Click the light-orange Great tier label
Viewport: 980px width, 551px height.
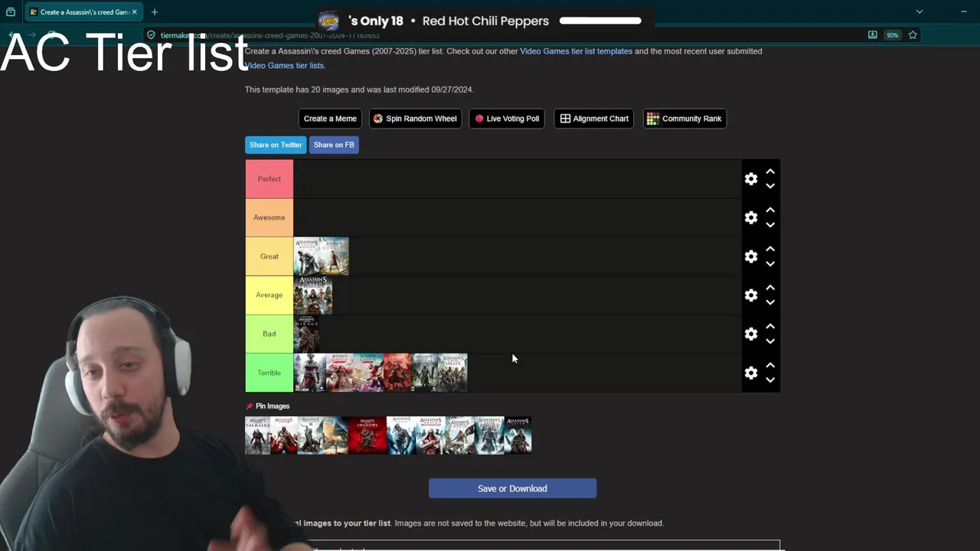(269, 256)
